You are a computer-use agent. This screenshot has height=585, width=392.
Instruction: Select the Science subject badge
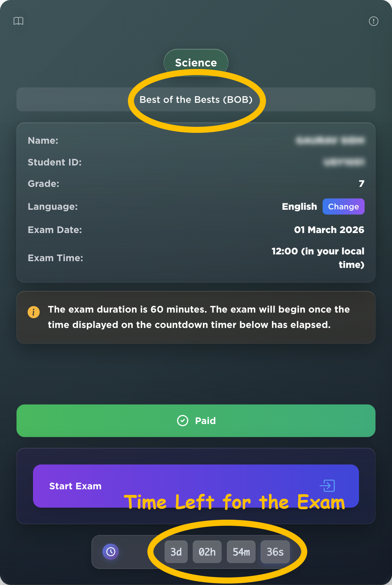tap(196, 62)
